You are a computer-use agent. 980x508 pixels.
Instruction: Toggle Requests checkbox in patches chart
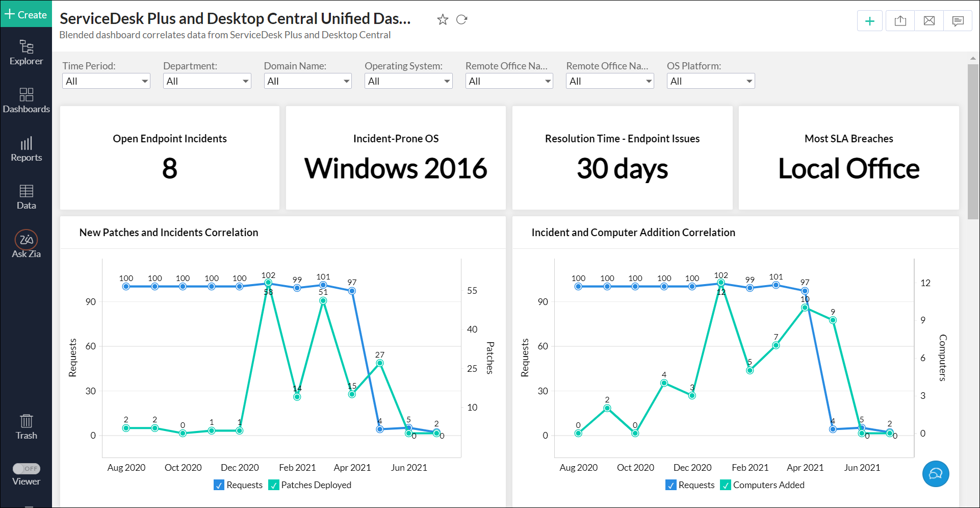(219, 485)
